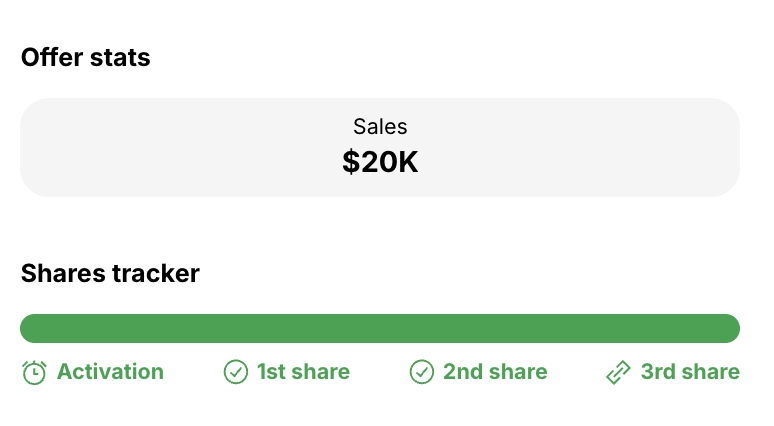This screenshot has height=426, width=774.
Task: Click the Offer stats heading
Action: [x=85, y=57]
